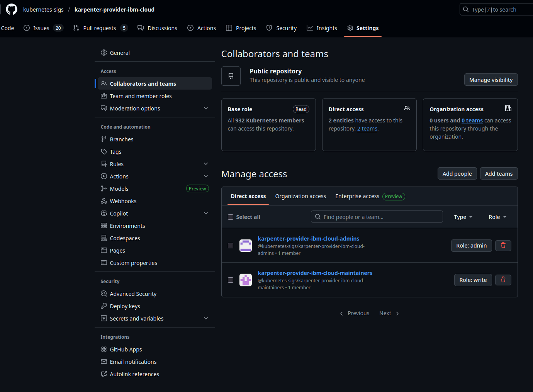Click the Add people button
This screenshot has width=533, height=392.
coord(457,174)
